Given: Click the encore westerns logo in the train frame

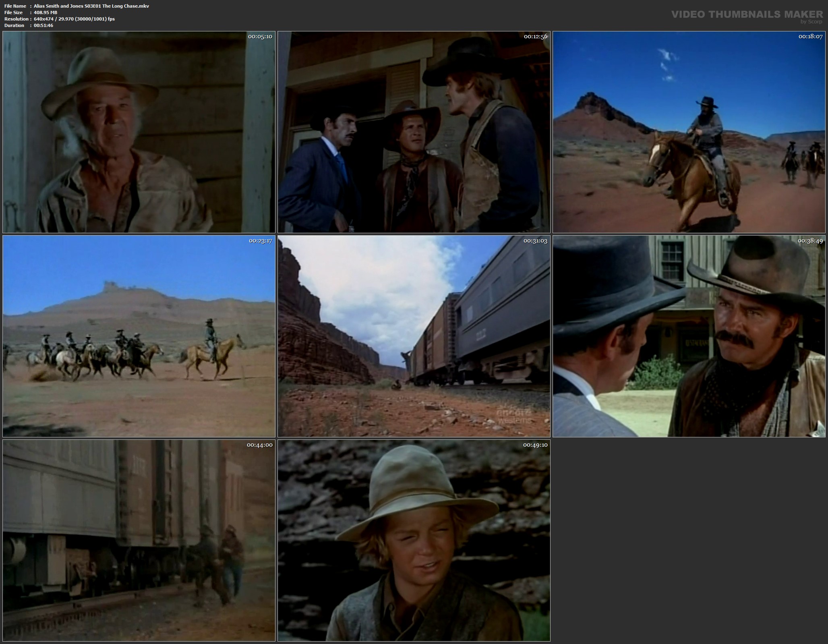Looking at the screenshot, I should (x=513, y=416).
